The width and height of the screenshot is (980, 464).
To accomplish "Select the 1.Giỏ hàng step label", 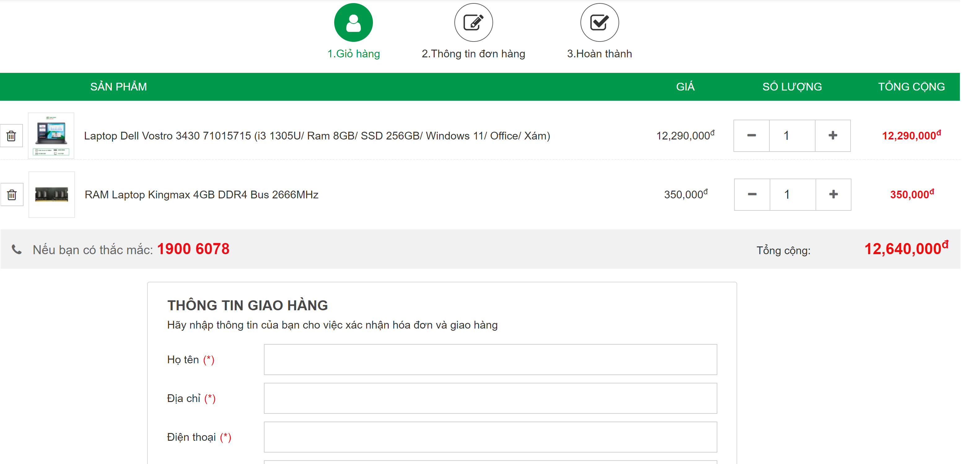I will coord(353,54).
